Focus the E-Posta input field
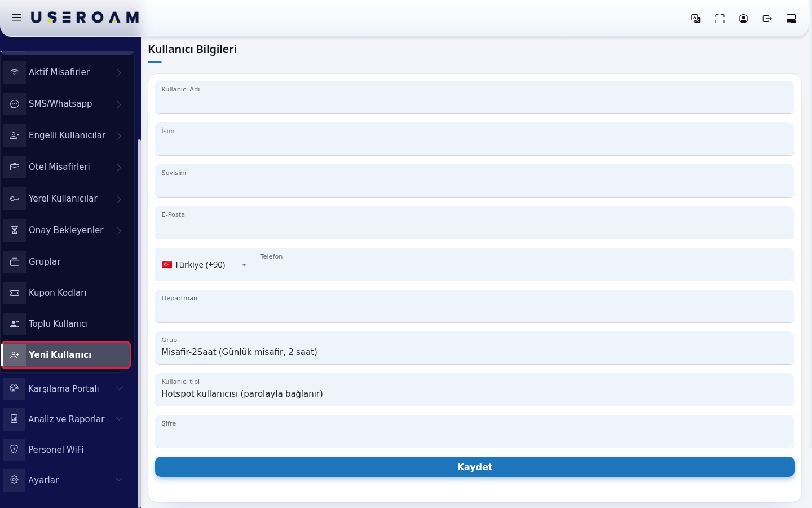 coord(474,222)
